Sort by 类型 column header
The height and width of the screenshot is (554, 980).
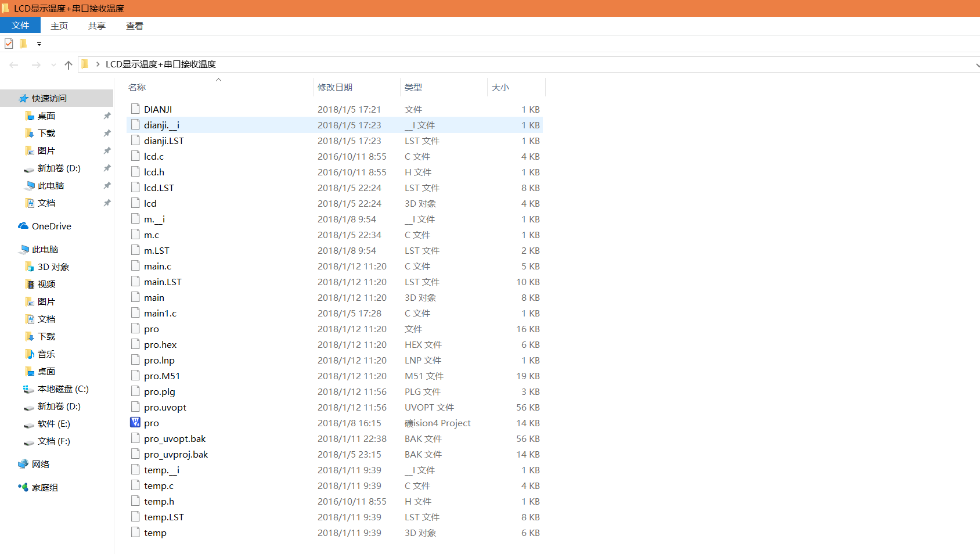(413, 88)
